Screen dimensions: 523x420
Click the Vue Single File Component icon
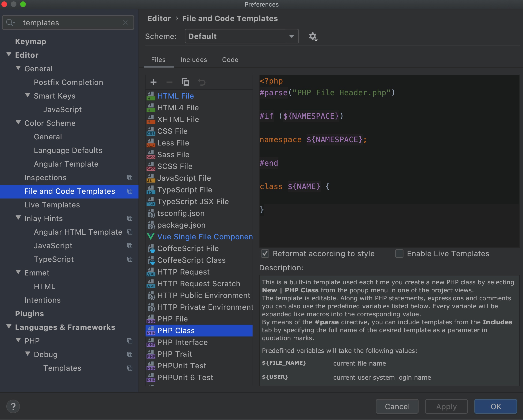pos(150,236)
